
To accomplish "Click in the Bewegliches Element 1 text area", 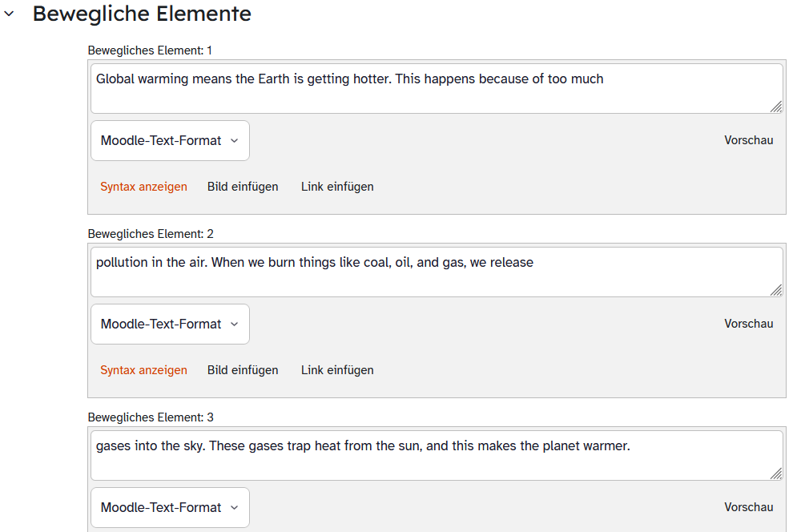I will pyautogui.click(x=437, y=88).
